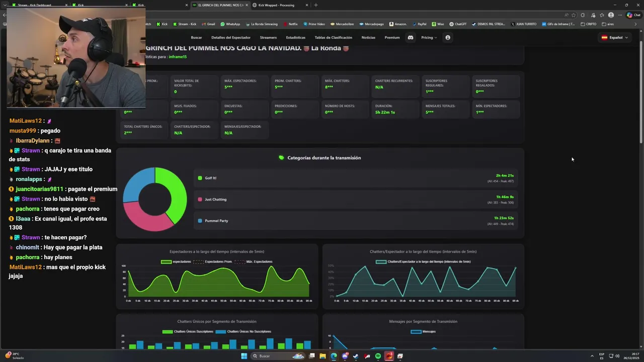Open File Explorer from the taskbar
644x362 pixels.
[x=323, y=356]
